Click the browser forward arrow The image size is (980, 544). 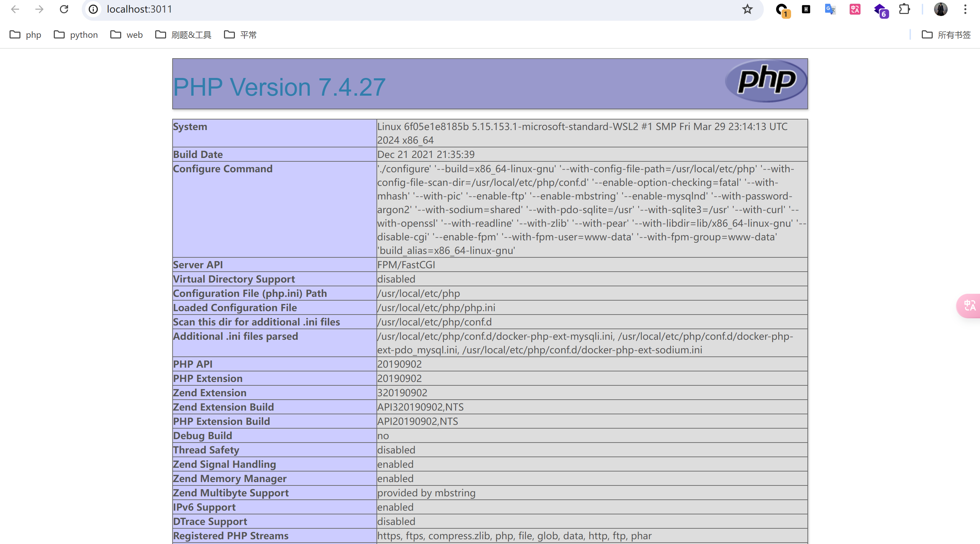coord(39,9)
